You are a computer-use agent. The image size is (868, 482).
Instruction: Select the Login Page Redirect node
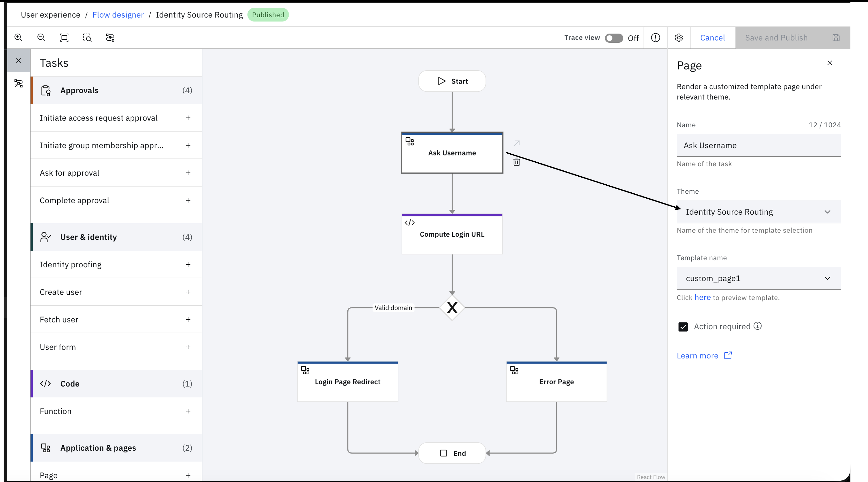pyautogui.click(x=347, y=382)
